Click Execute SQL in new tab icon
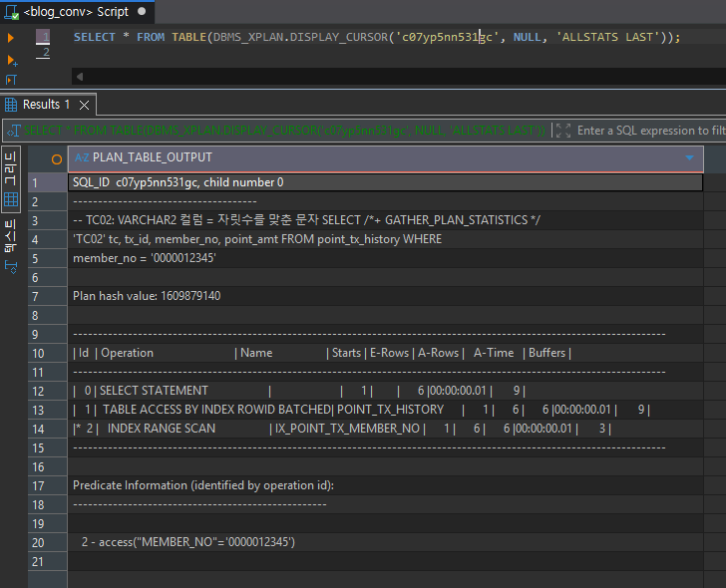Viewport: 726px width, 588px height. [x=12, y=60]
